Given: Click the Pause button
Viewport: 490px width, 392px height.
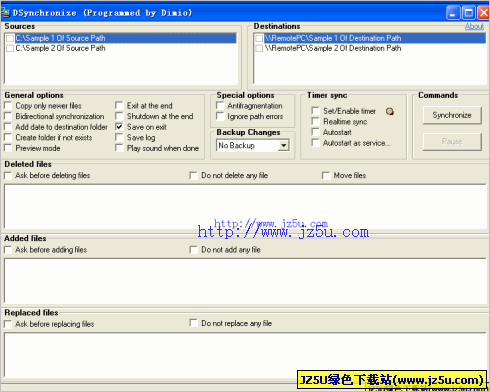Looking at the screenshot, I should click(x=452, y=142).
